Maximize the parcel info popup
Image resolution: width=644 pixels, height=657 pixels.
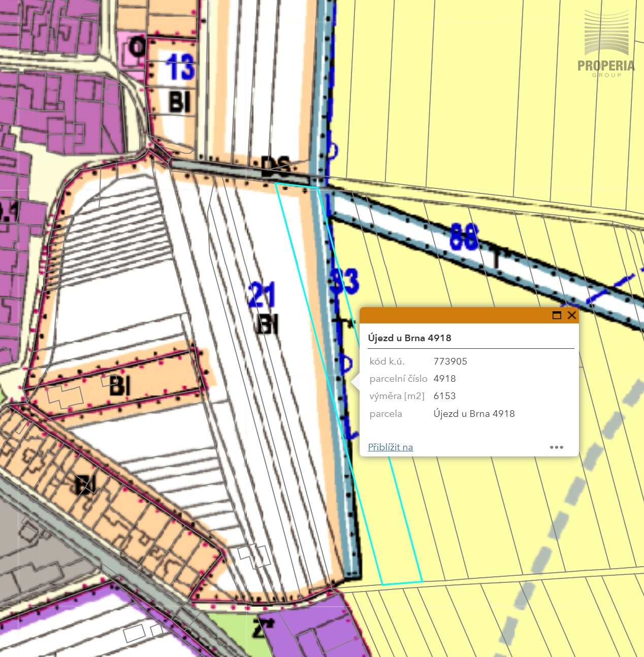click(x=557, y=315)
